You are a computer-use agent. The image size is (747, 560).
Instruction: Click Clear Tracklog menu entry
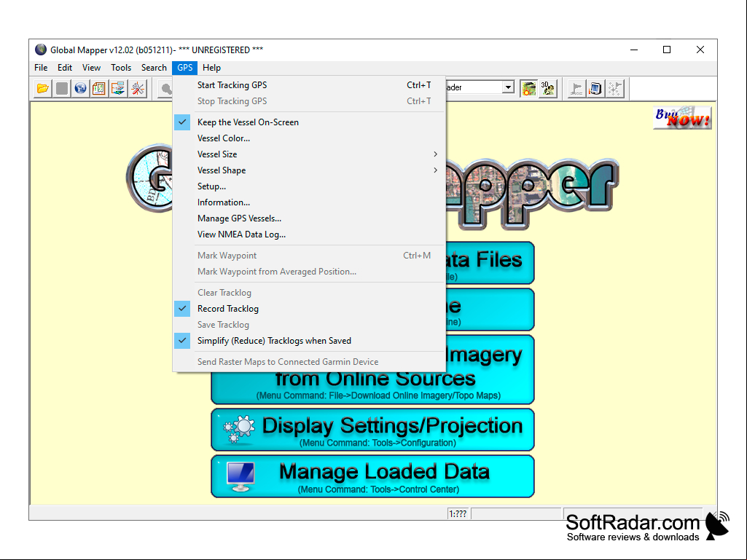[309, 293]
